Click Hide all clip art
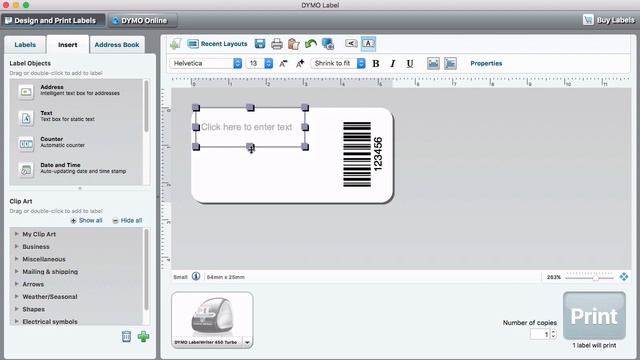This screenshot has height=360, width=640. tap(127, 220)
